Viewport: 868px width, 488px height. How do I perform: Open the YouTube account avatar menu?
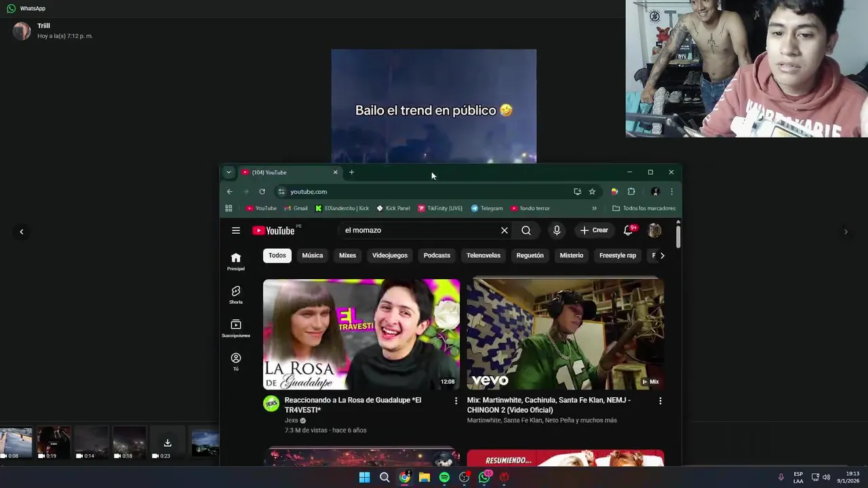(x=654, y=230)
